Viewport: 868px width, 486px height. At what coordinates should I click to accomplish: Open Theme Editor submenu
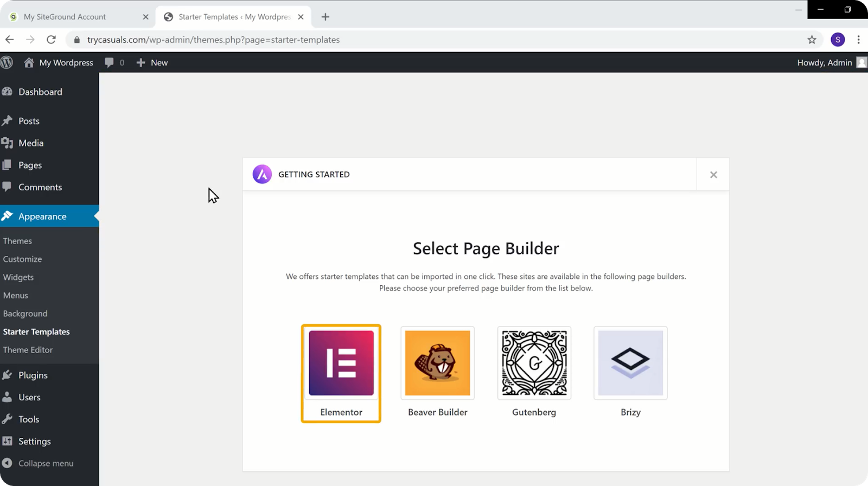coord(28,350)
